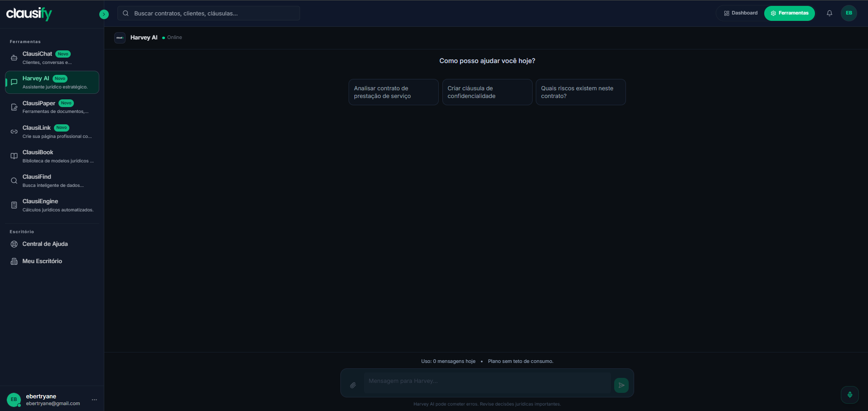The width and height of the screenshot is (868, 411).
Task: Open ClausiEngine legal calculations
Action: 52,205
